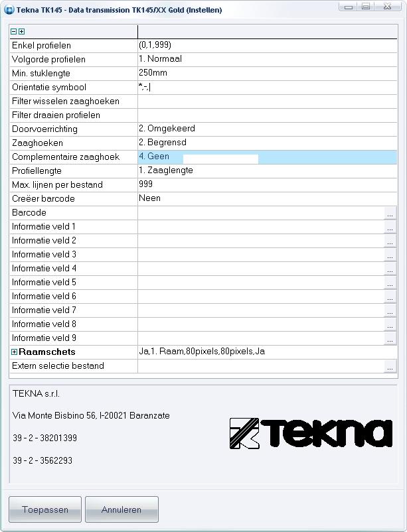Click ellipsis button for Informatie veld 3

(390, 255)
